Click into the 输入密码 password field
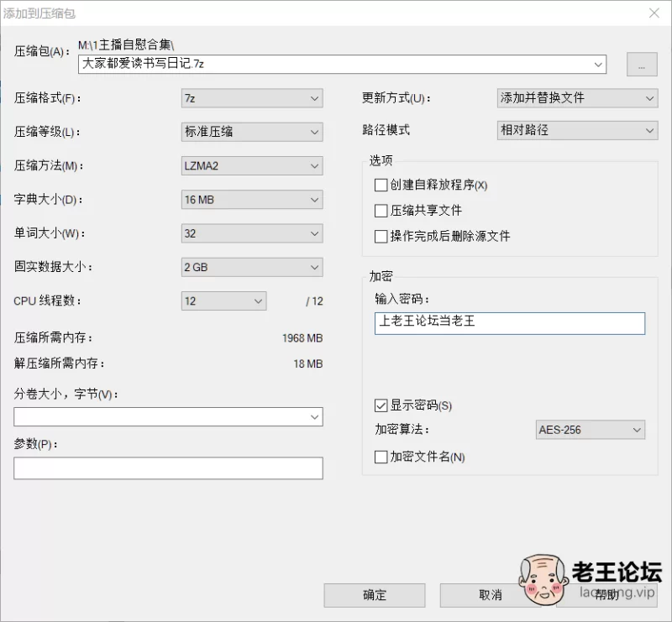 click(510, 323)
